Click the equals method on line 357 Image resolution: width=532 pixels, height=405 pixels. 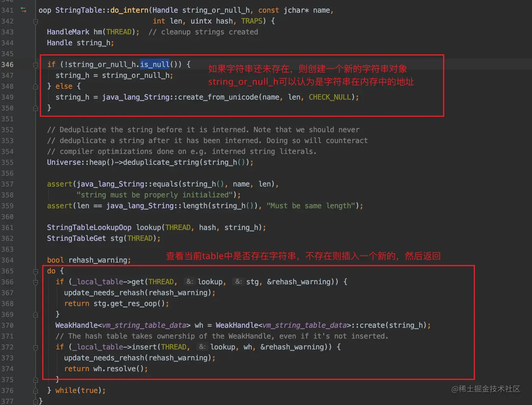click(166, 184)
